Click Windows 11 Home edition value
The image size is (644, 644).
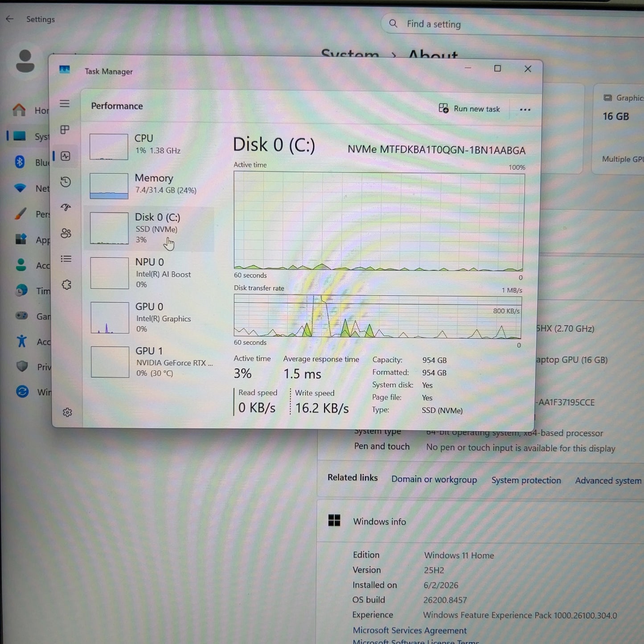pyautogui.click(x=459, y=555)
